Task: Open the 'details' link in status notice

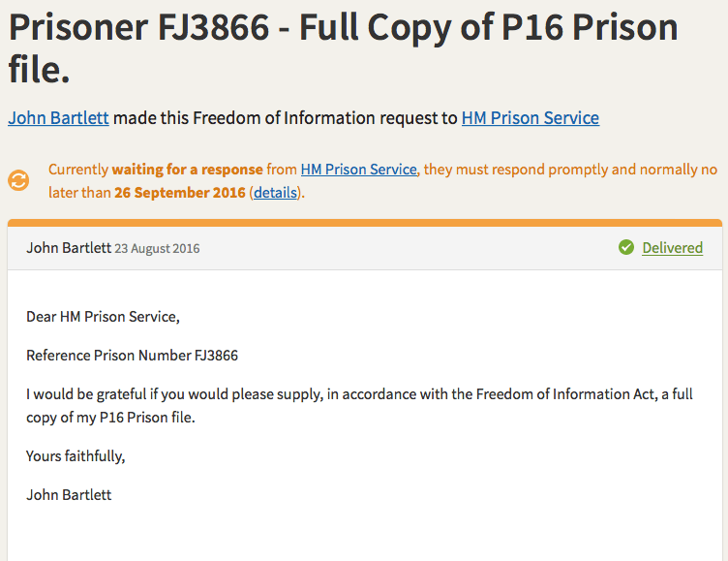Action: (275, 192)
